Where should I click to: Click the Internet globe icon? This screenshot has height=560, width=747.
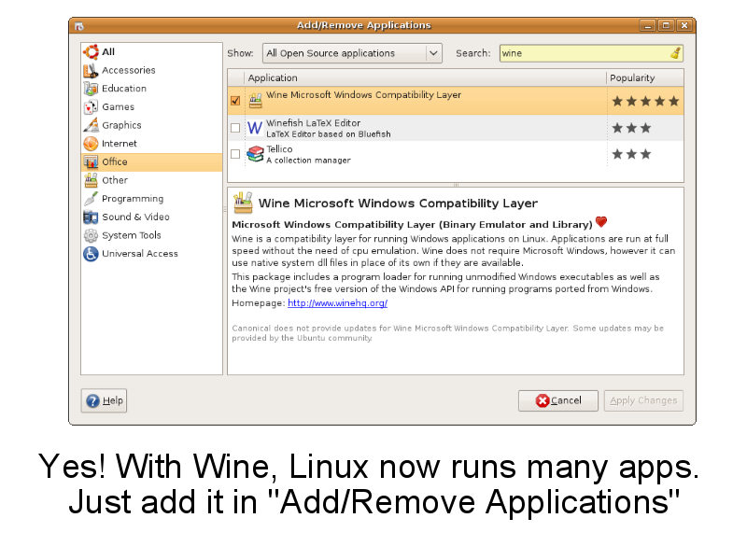(x=91, y=144)
